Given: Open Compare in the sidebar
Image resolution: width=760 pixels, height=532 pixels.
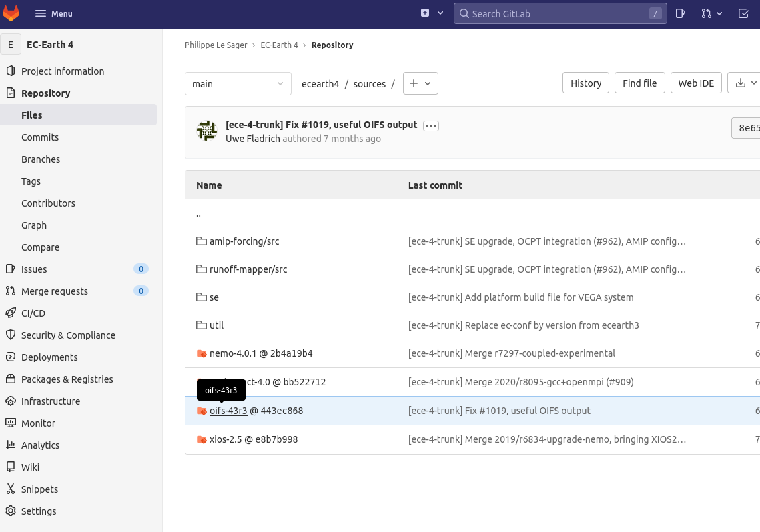Looking at the screenshot, I should pyautogui.click(x=40, y=247).
